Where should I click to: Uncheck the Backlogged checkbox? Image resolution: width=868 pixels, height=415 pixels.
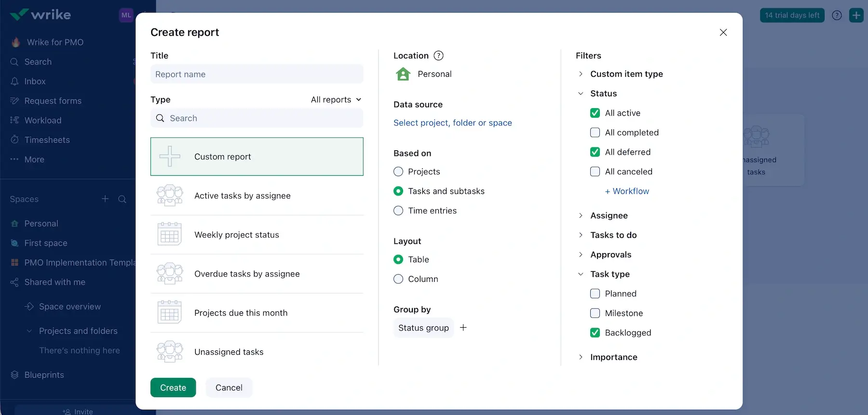click(x=595, y=332)
